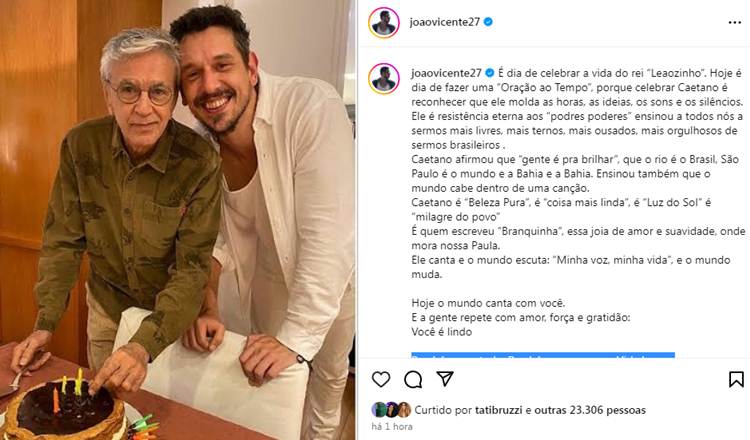Like the post with the heart icon
This screenshot has height=440, width=750.
click(x=381, y=379)
